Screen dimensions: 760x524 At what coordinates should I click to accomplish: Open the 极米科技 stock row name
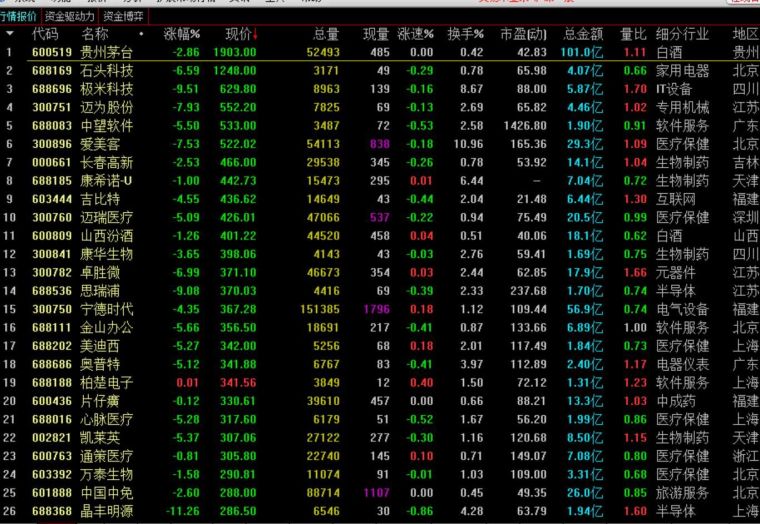[107, 89]
